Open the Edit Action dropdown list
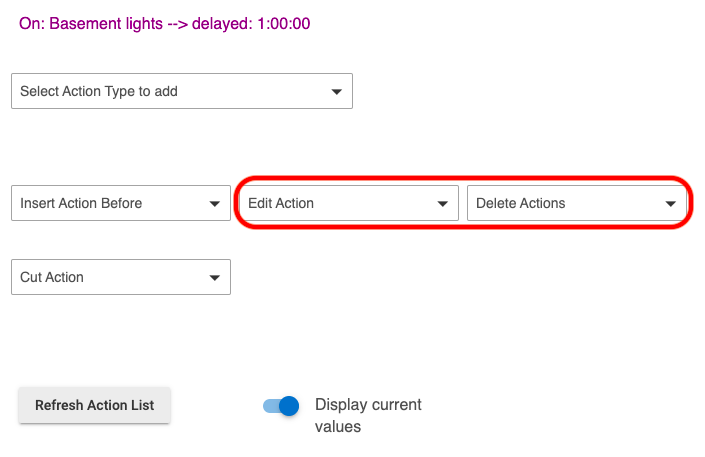Image resolution: width=705 pixels, height=457 pixels. (x=347, y=203)
